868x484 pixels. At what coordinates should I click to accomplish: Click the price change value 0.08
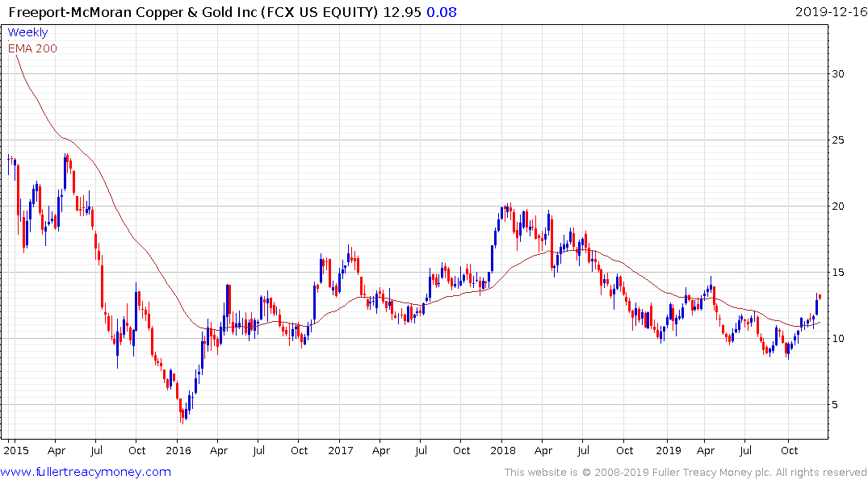tap(442, 12)
